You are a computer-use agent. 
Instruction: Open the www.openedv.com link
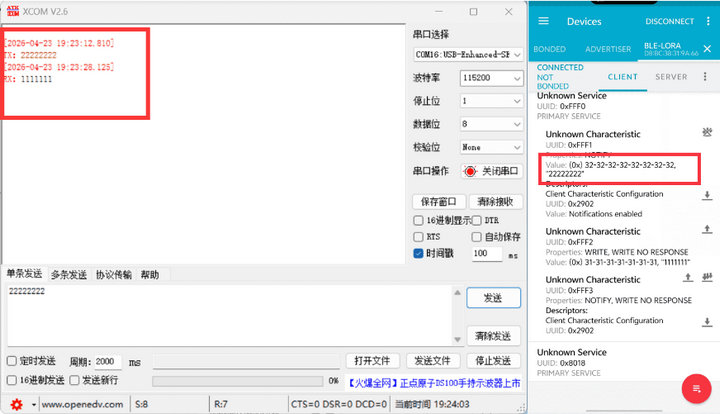(x=82, y=404)
